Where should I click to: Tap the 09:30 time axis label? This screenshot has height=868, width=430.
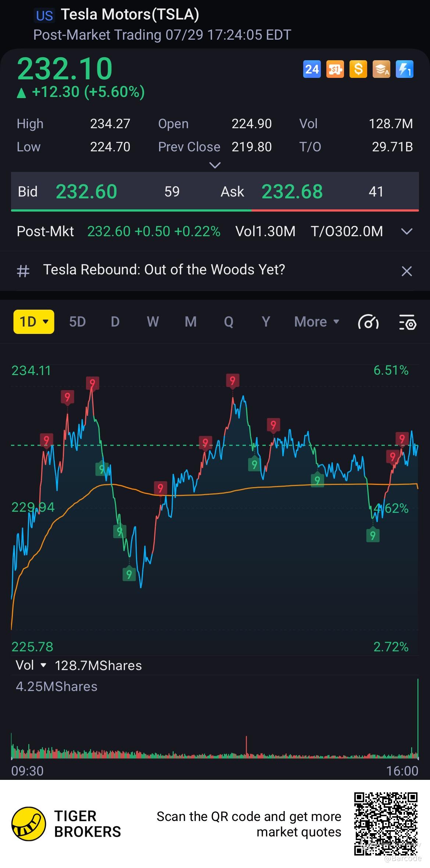(28, 771)
